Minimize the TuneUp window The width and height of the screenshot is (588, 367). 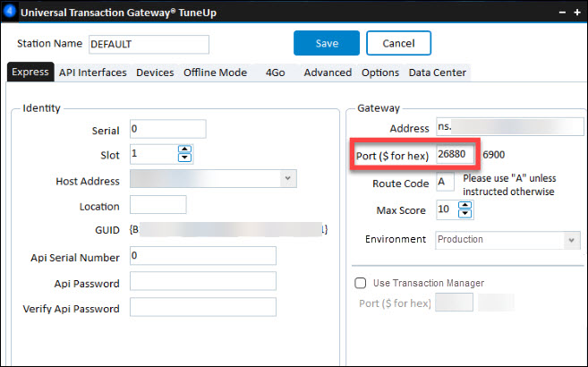561,13
